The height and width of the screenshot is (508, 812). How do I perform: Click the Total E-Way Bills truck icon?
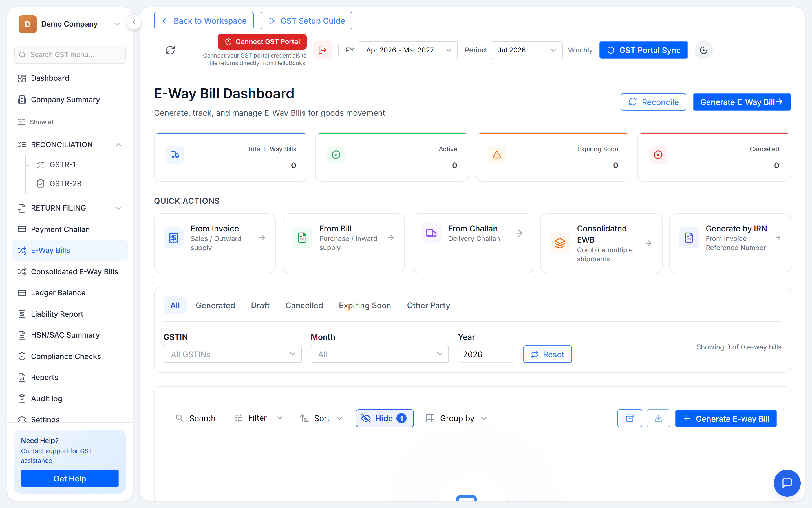[x=175, y=155]
